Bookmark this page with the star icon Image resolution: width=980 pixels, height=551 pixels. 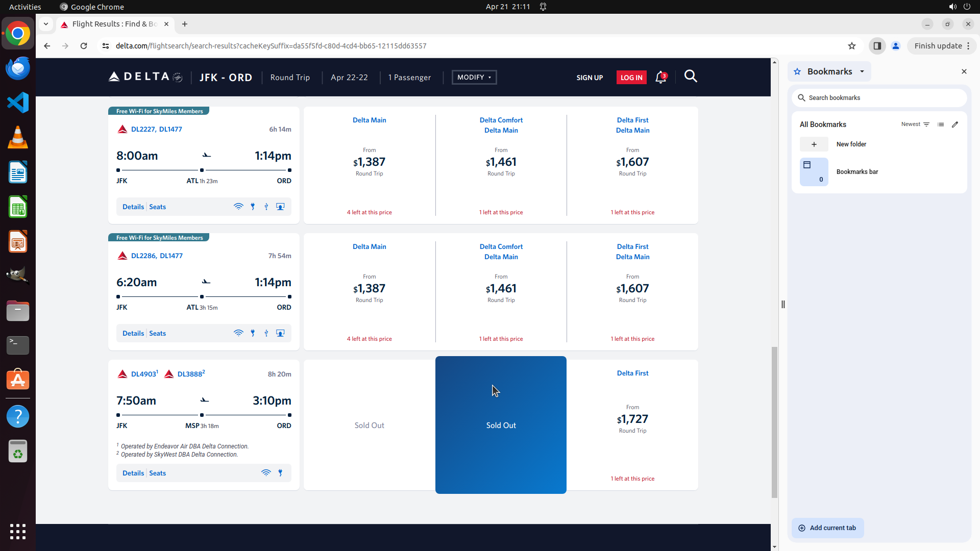click(851, 46)
